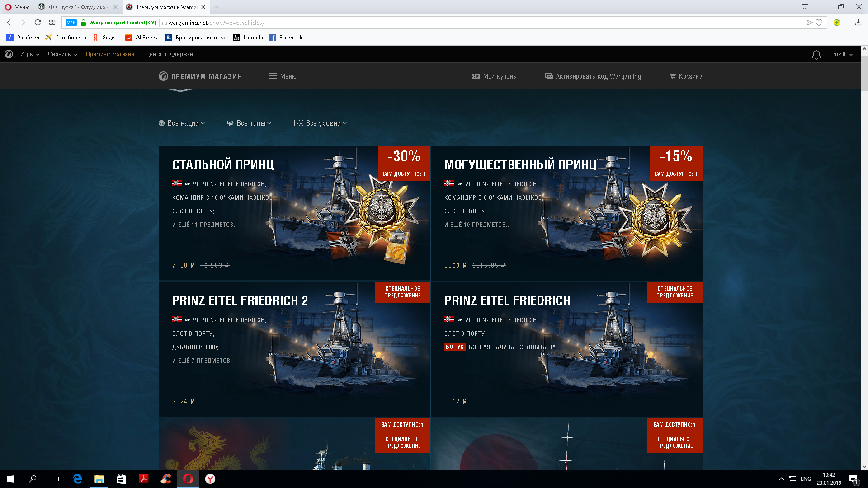Open the AliExpress bookmark
This screenshot has width=868, height=488.
142,38
